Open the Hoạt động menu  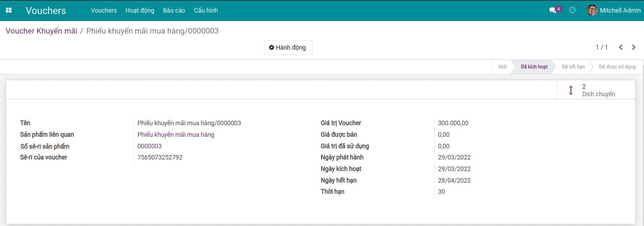coord(140,10)
